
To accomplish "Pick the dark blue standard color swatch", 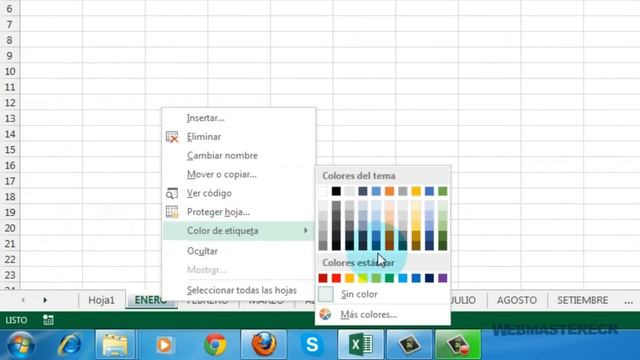I will pyautogui.click(x=429, y=278).
